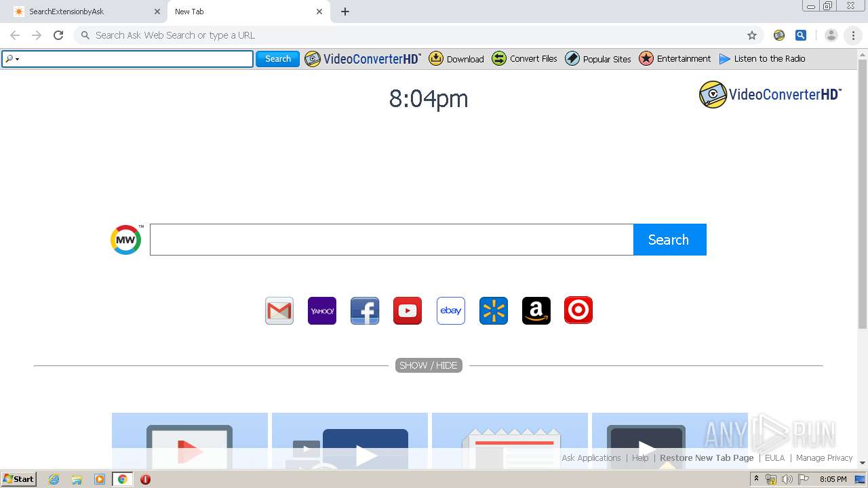The width and height of the screenshot is (868, 488).
Task: Open the Gmail shortcut icon
Action: coord(279,310)
